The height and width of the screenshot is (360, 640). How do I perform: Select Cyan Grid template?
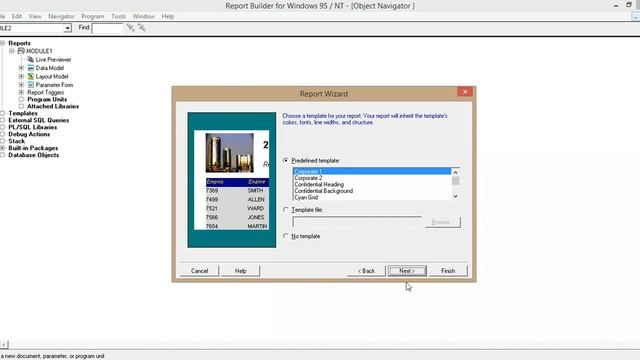372,198
